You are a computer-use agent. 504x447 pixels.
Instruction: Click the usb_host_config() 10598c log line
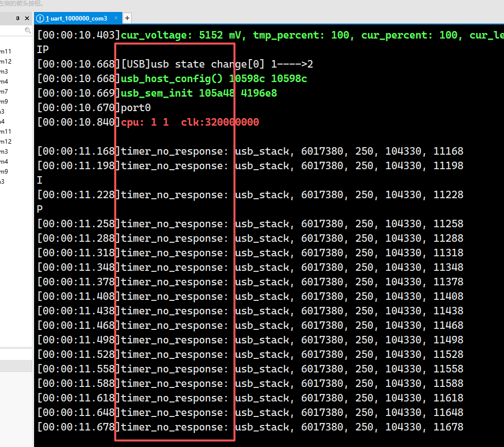coord(172,79)
